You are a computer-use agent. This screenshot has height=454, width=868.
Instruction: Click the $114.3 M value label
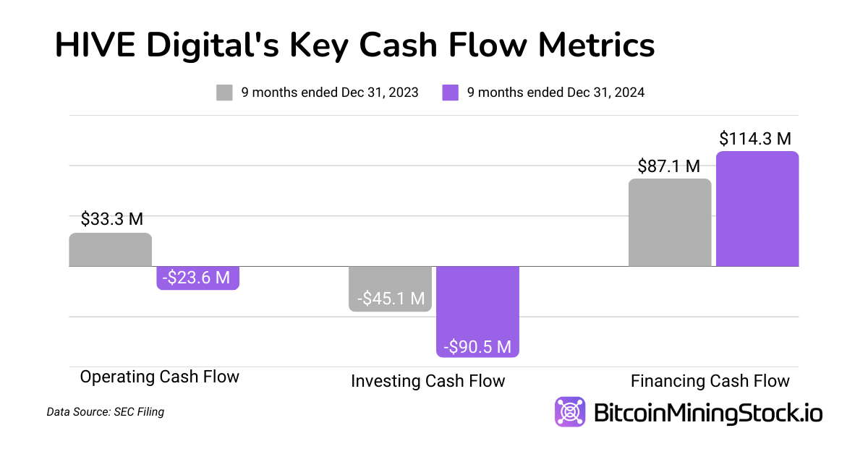755,139
